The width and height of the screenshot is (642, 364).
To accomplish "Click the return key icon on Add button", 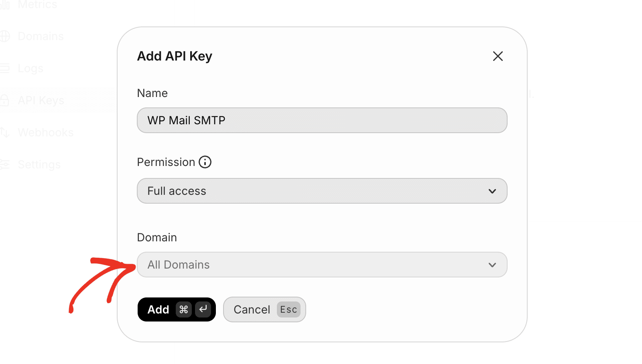I will pos(203,309).
